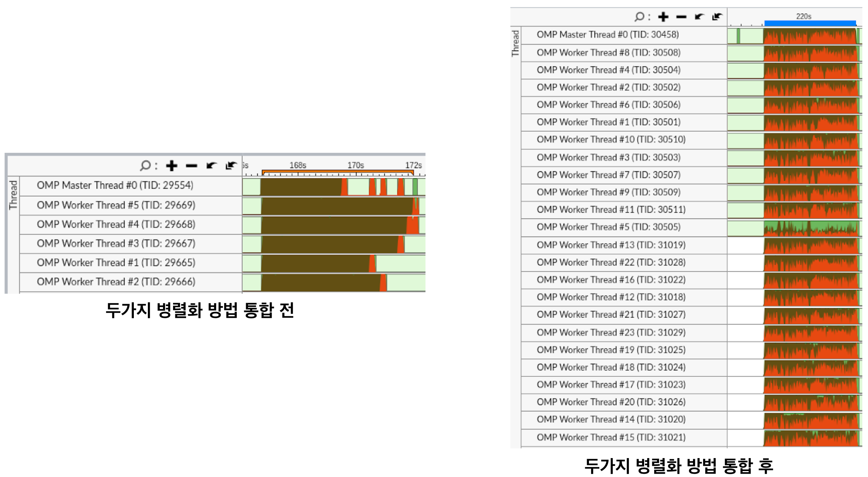Click undo-zoom arrow icon in left timeline
The image size is (868, 477).
point(212,165)
